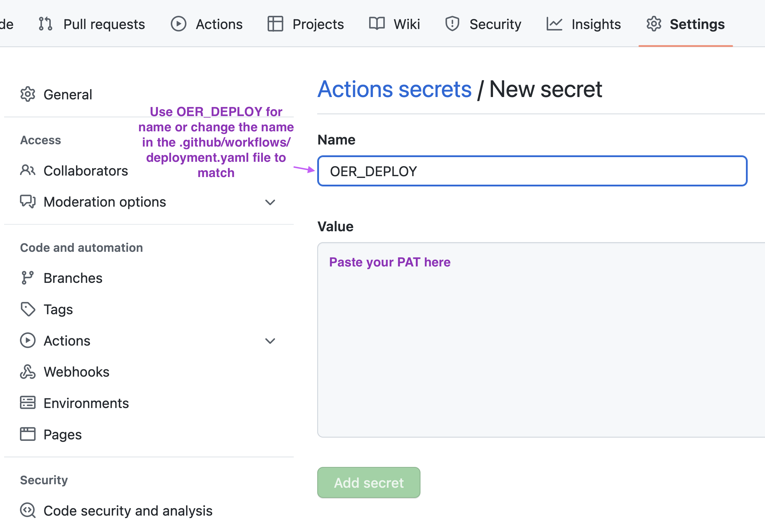Click the Webhooks icon in sidebar
Image resolution: width=765 pixels, height=532 pixels.
click(28, 372)
